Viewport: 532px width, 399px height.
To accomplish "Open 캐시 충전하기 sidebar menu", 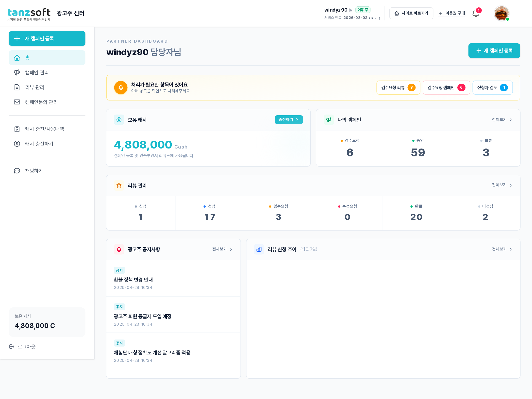I will tap(47, 144).
